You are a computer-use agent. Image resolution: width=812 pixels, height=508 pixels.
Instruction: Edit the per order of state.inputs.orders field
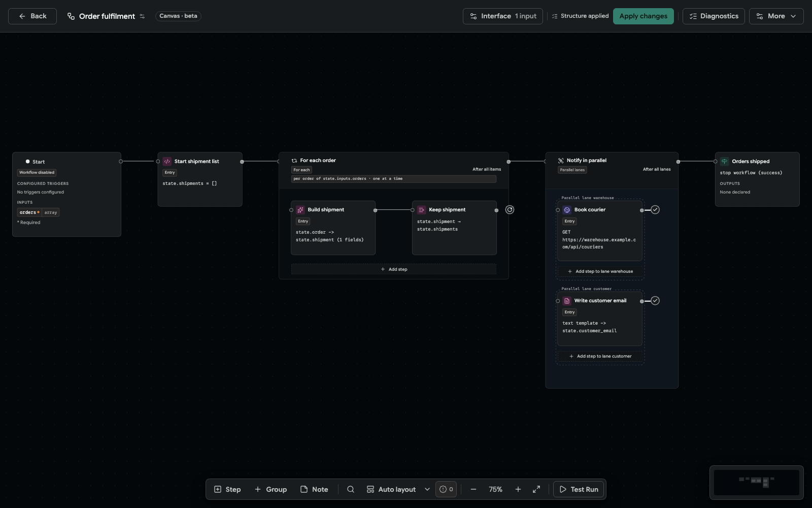coord(394,179)
